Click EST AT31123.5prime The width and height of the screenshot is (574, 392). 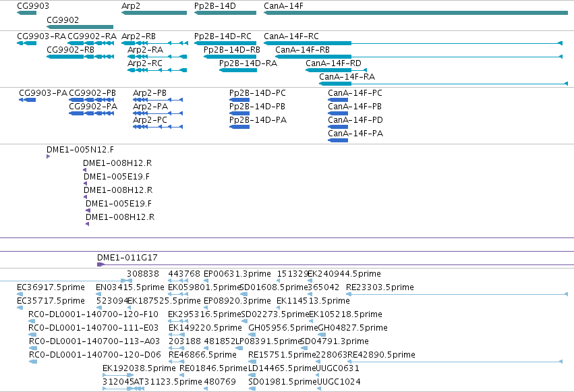click(139, 389)
